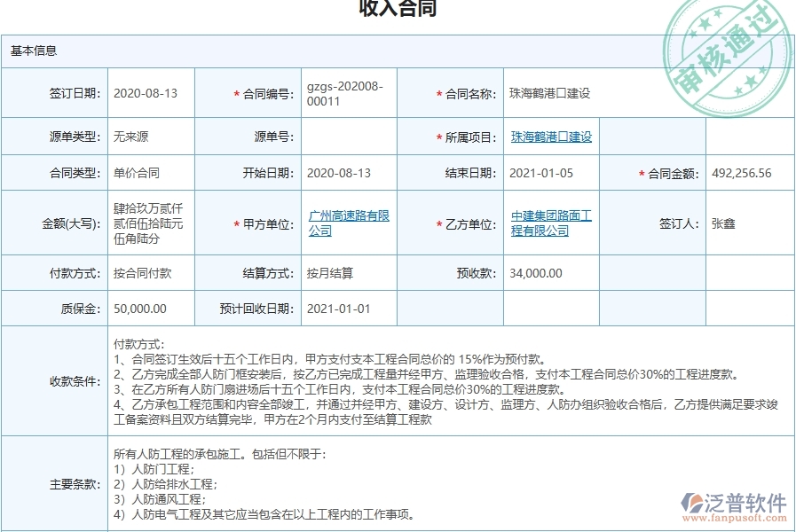The image size is (796, 532).
Task: Open 广州高速路有限公司 party A link
Action: (348, 222)
